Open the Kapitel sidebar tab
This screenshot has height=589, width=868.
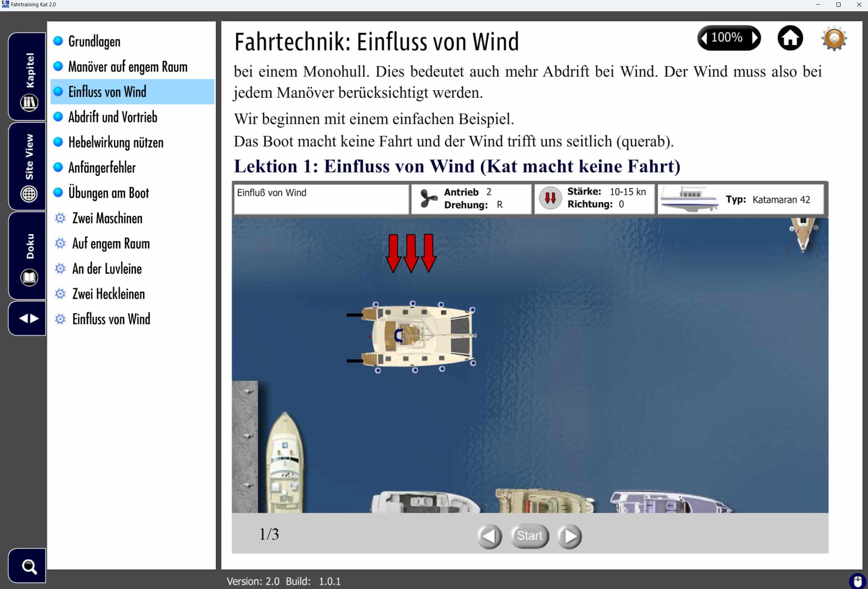click(x=28, y=77)
